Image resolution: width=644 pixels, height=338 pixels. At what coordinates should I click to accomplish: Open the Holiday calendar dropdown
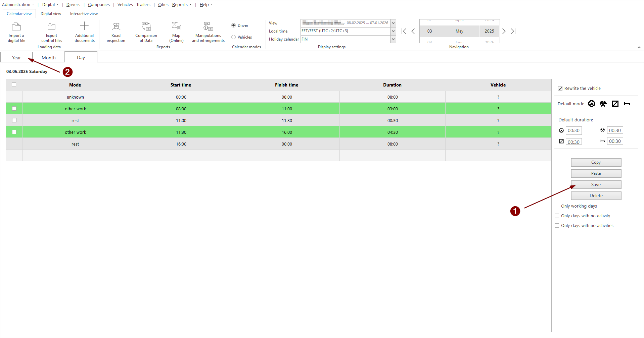point(393,39)
